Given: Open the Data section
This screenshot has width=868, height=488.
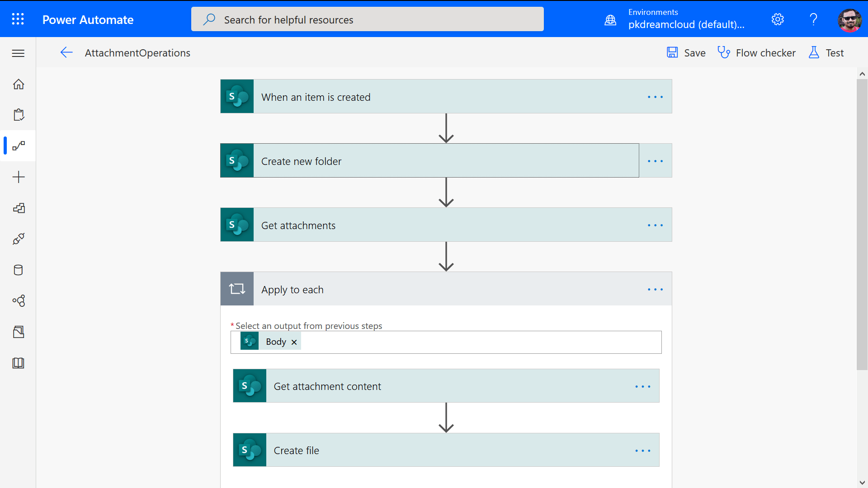Looking at the screenshot, I should coord(18,270).
